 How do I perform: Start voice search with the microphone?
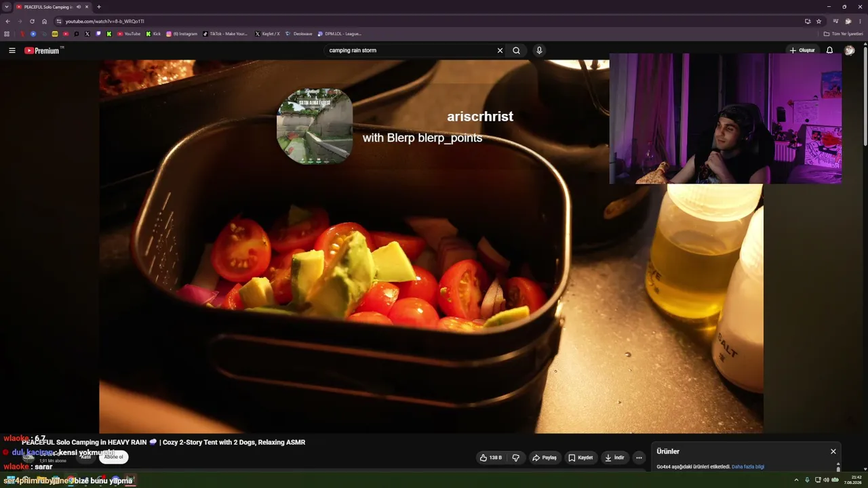coord(539,50)
